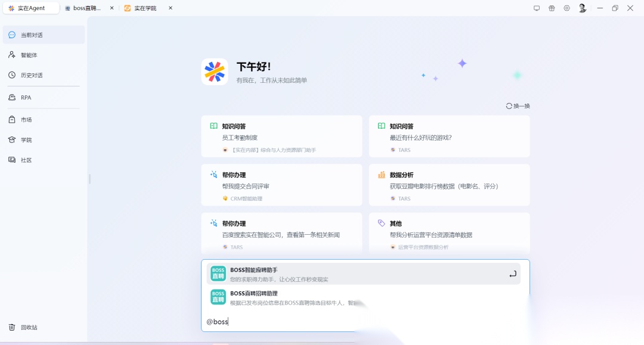The width and height of the screenshot is (644, 345).
Task: Click the book icon of 员工考勤制度 card
Action: pyautogui.click(x=213, y=126)
